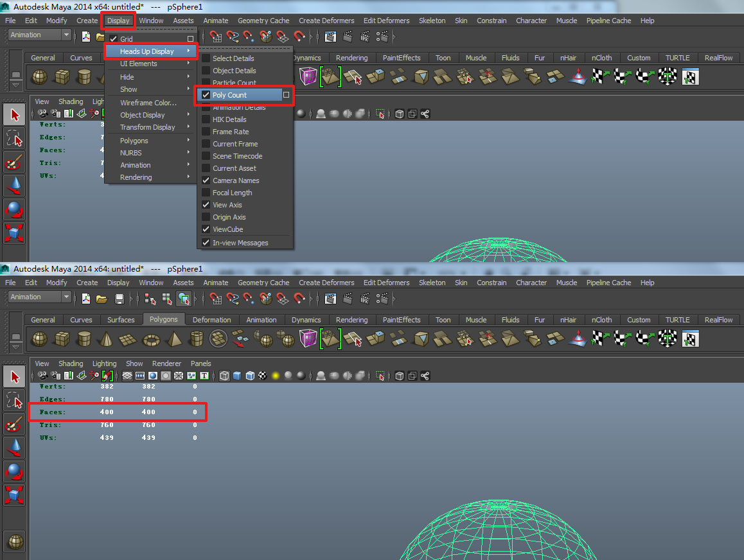Switch to Deformation shelf tab in lower window
Viewport: 744px width, 560px height.
pyautogui.click(x=211, y=320)
